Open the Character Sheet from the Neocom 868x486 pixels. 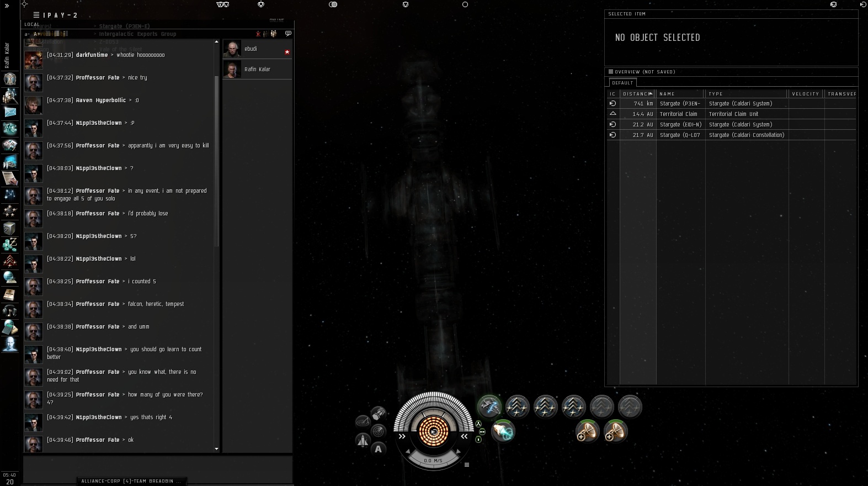(x=10, y=79)
